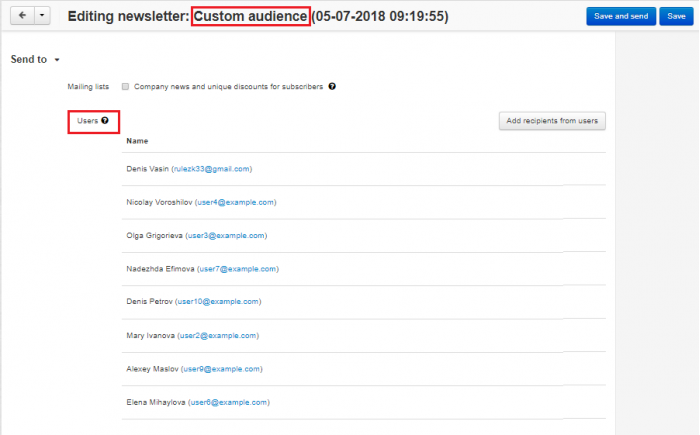Open the dropdown next to back arrow
The image size is (700, 435).
coord(42,16)
